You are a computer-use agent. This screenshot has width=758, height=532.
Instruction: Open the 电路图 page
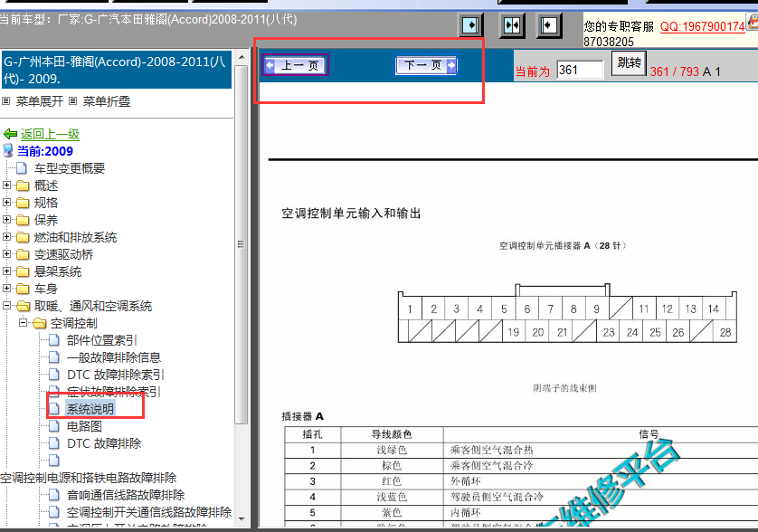pyautogui.click(x=85, y=426)
